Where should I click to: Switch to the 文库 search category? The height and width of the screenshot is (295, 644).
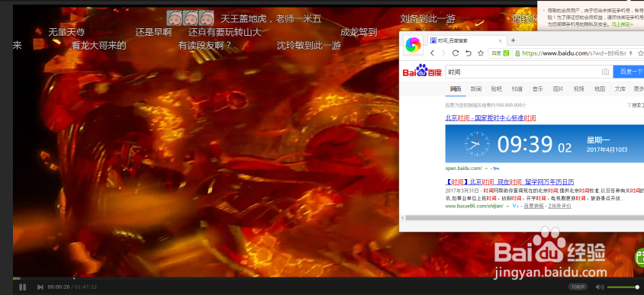pyautogui.click(x=620, y=88)
